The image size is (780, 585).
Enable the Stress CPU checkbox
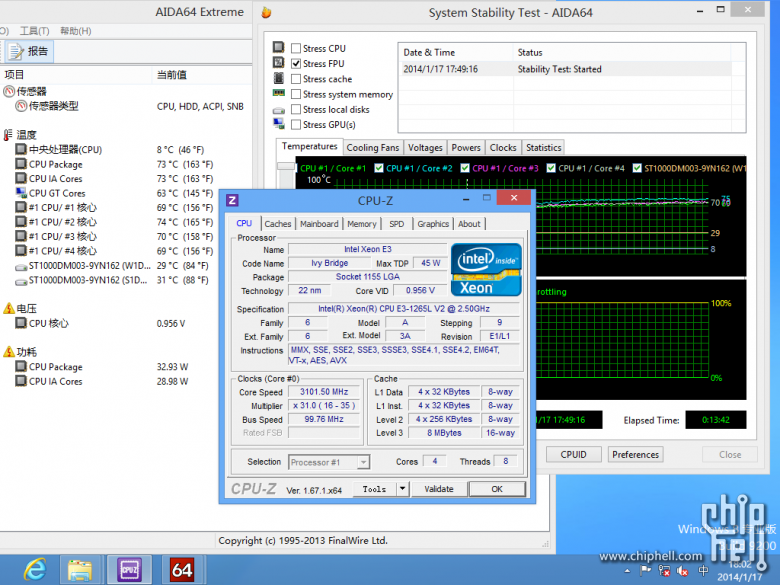pyautogui.click(x=296, y=48)
